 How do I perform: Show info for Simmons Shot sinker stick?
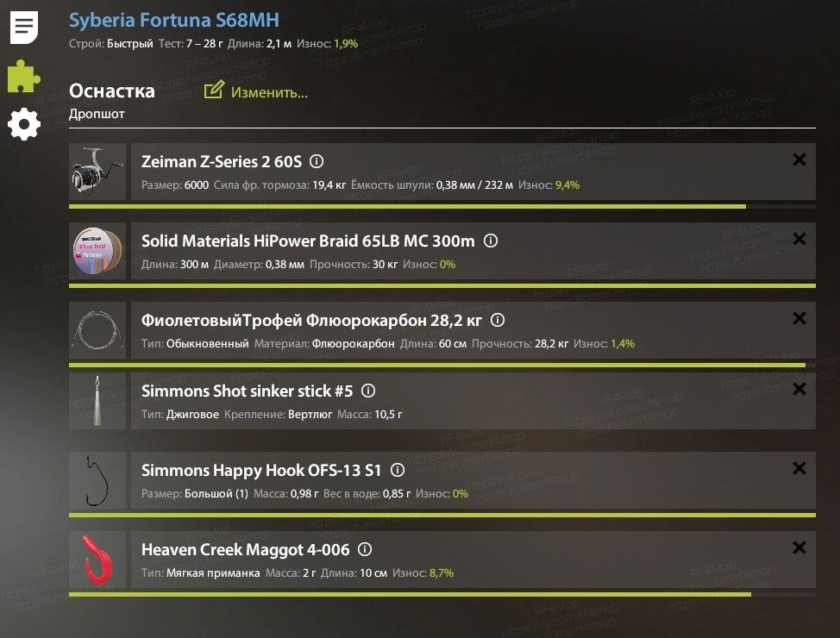pos(368,391)
